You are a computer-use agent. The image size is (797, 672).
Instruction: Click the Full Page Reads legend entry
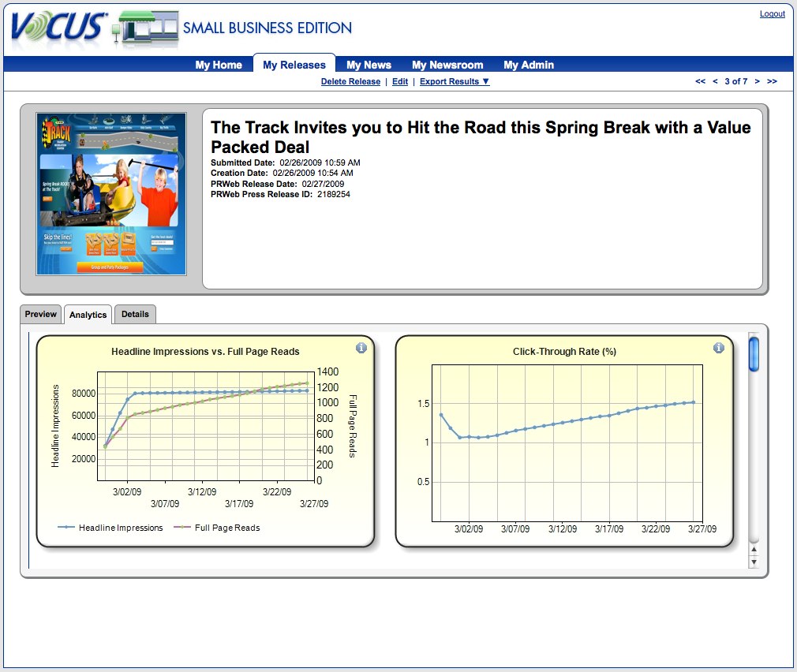pyautogui.click(x=217, y=528)
